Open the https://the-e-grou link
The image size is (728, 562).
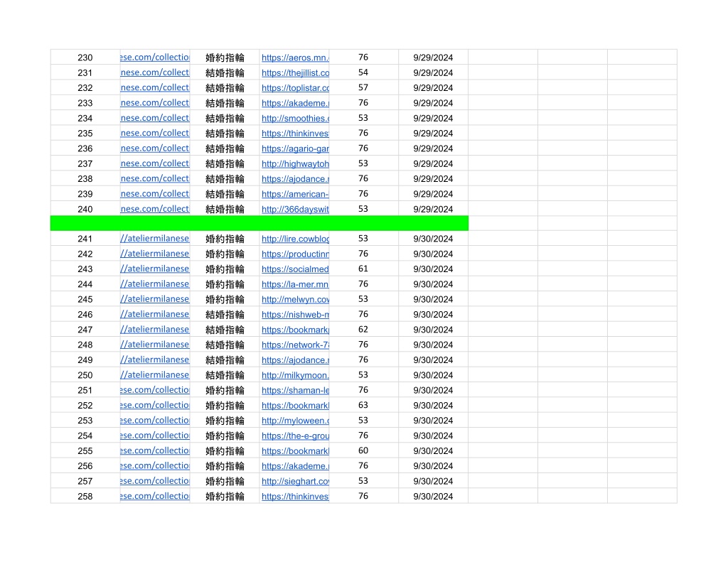pyautogui.click(x=295, y=436)
